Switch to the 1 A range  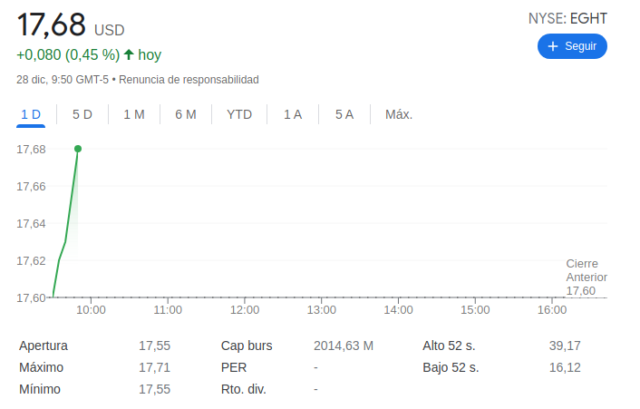click(292, 114)
